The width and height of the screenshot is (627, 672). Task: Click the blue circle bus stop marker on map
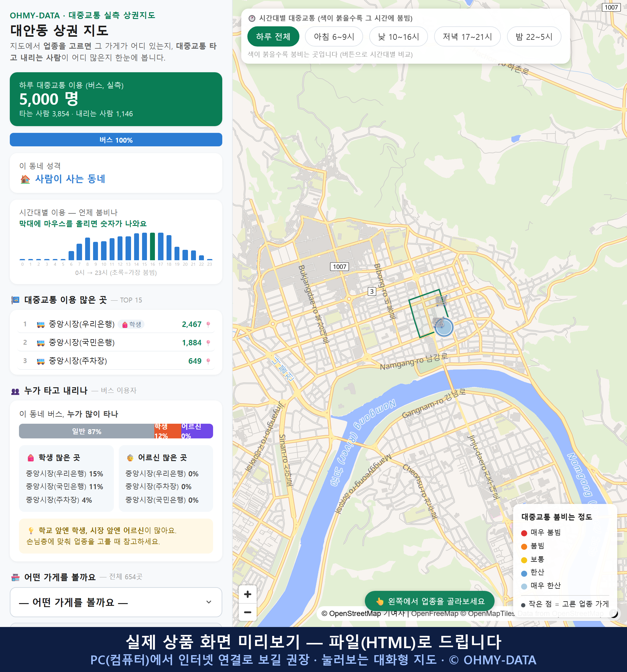[444, 328]
